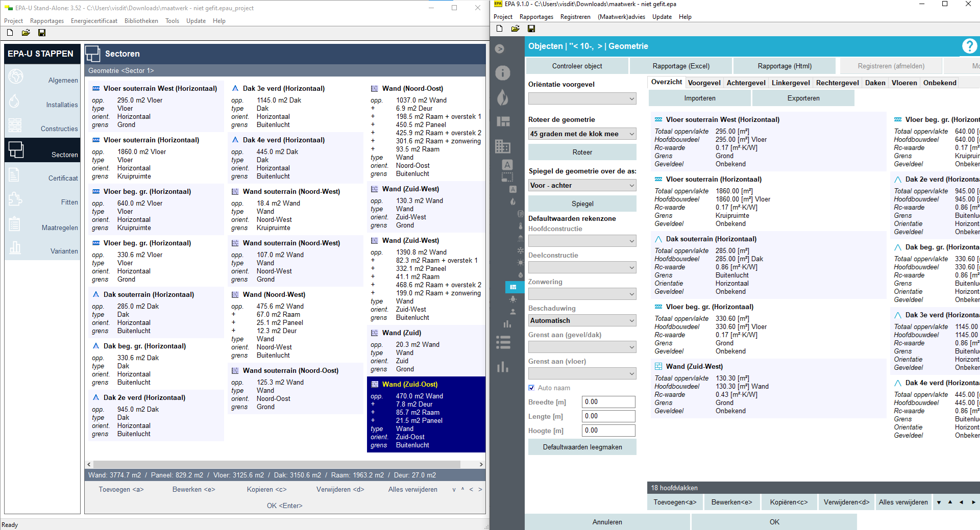Open Constructies brick wall icon in EPA-U
Viewport: 980px width, 530px height.
point(15,125)
